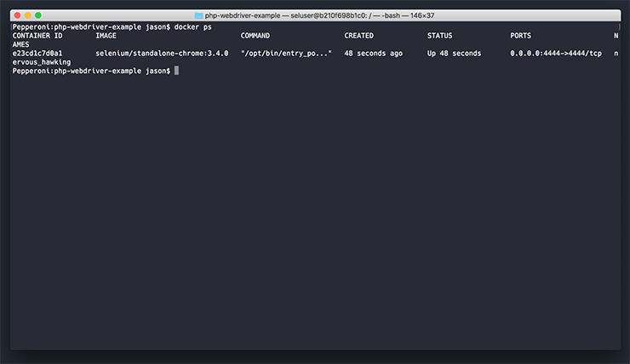Click image name selenium/standalone-chrome:3.4.0
The height and width of the screenshot is (364, 630).
pyautogui.click(x=162, y=54)
